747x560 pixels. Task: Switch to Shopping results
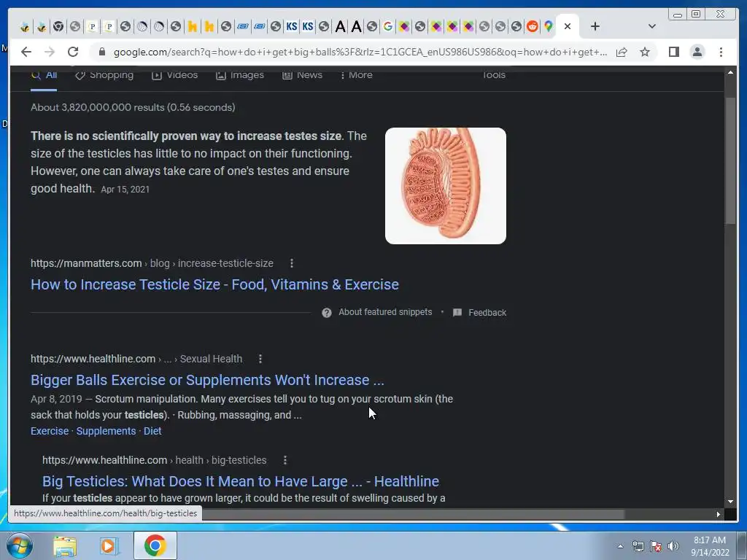[x=104, y=75]
